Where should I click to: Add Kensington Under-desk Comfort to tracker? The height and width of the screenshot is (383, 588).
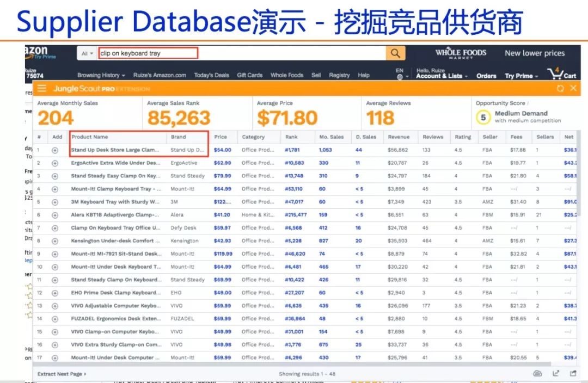pos(55,242)
